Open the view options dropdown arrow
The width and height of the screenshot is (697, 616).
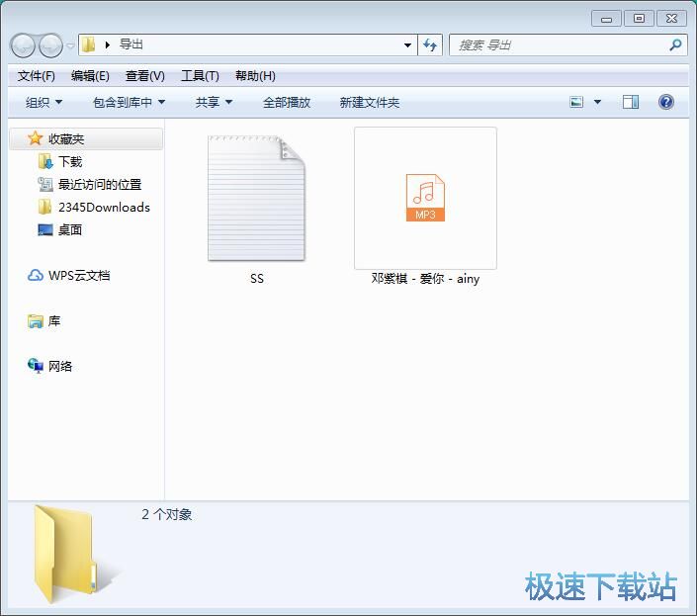[598, 102]
